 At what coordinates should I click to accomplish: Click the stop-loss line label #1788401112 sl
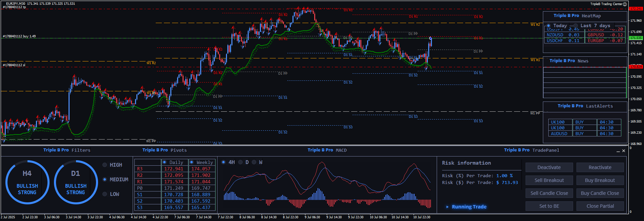(x=14, y=65)
